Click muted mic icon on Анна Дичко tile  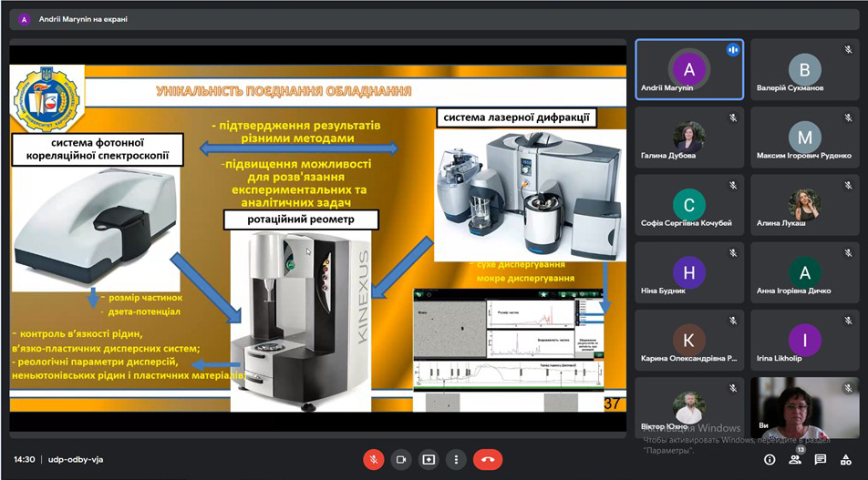(x=848, y=252)
